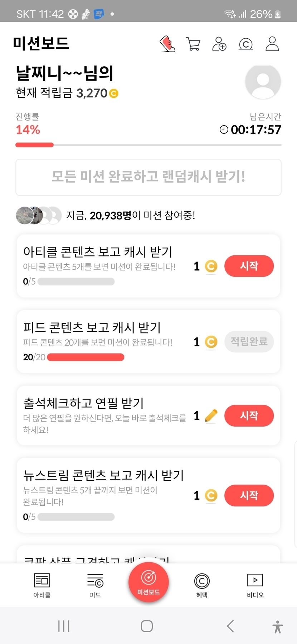The image size is (297, 644).
Task: Open my profile icon in header
Action: [272, 44]
